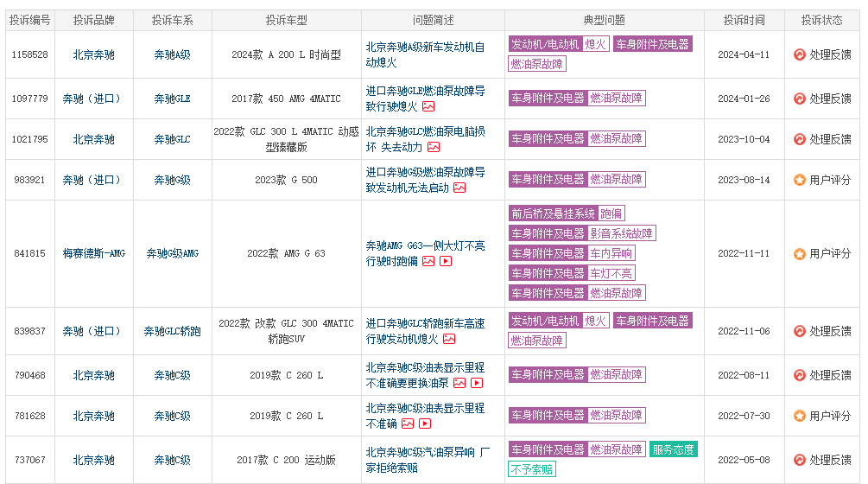The width and height of the screenshot is (868, 484).
Task: Select date 2024-04-11
Action: point(744,54)
